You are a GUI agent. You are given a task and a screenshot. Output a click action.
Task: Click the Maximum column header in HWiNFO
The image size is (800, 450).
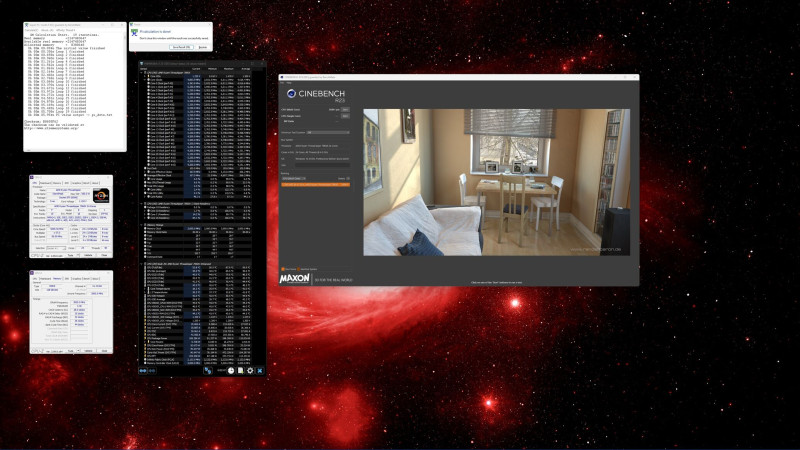pyautogui.click(x=229, y=68)
